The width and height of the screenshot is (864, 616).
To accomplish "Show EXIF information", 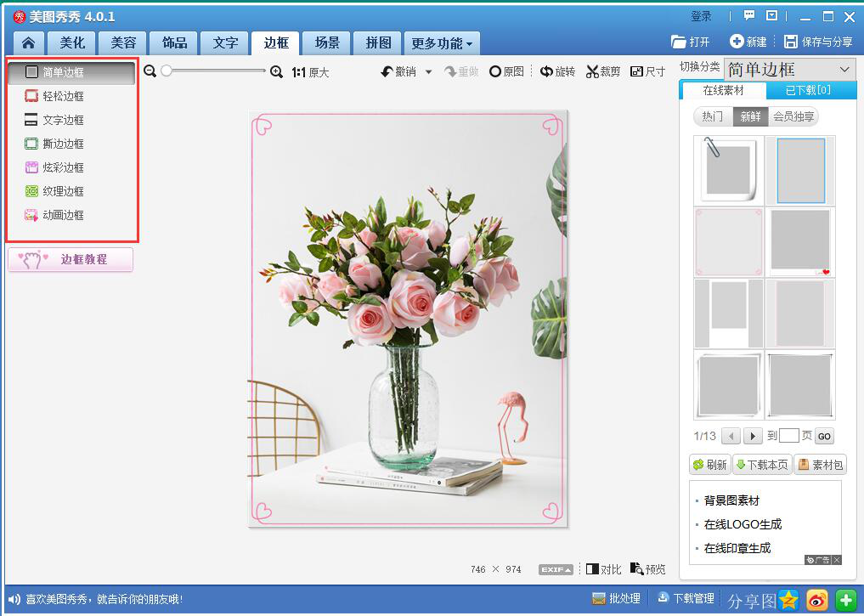I will point(556,570).
